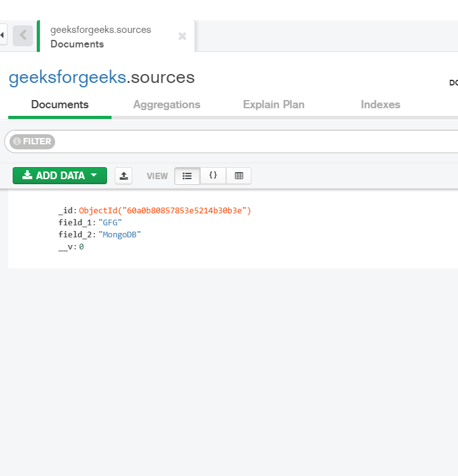Click the previous tab chevron button
458x476 pixels.
pyautogui.click(x=23, y=35)
